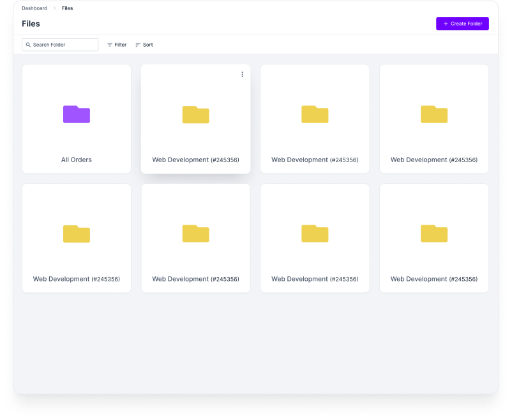Click the Files page heading

[x=31, y=24]
